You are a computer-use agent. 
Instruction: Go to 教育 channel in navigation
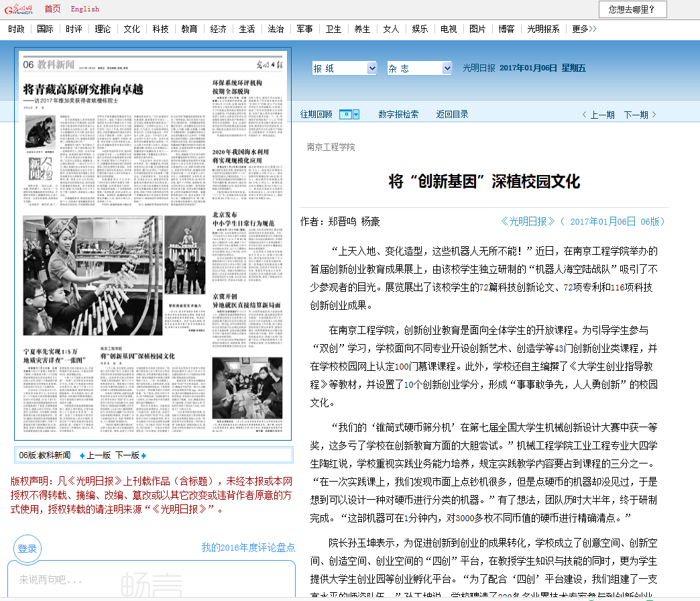pyautogui.click(x=189, y=29)
